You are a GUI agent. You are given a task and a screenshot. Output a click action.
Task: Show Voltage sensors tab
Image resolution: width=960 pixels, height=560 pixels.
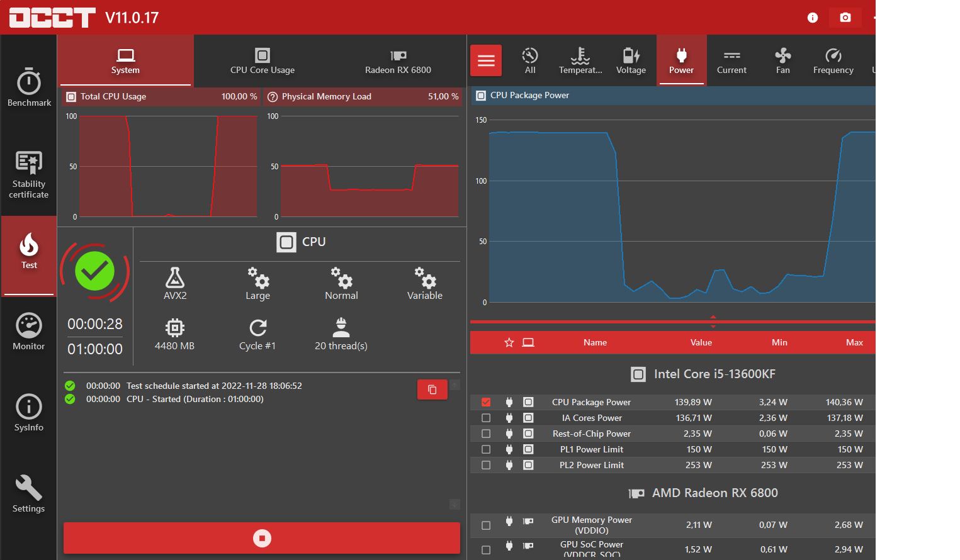(x=631, y=61)
